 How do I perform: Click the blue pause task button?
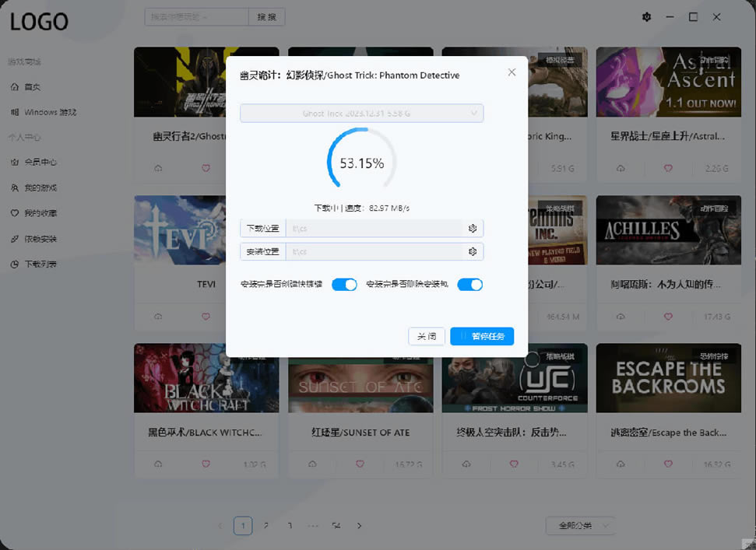[x=482, y=336]
